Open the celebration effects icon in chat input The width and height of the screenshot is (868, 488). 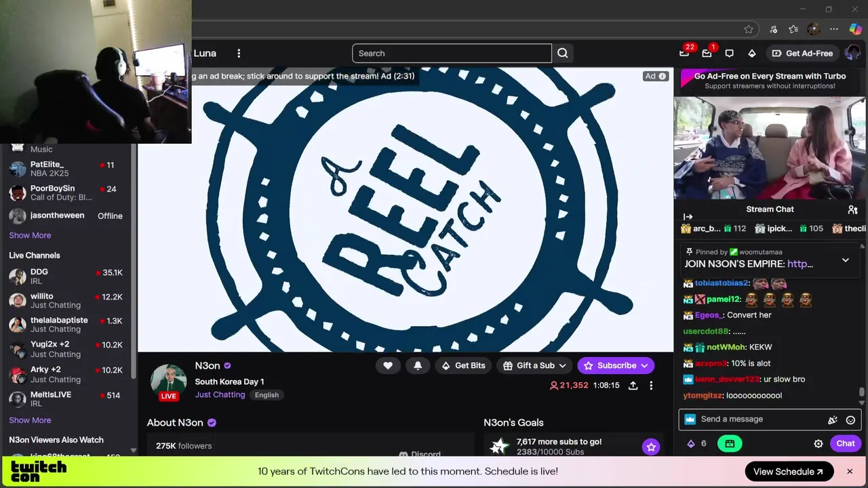point(833,420)
